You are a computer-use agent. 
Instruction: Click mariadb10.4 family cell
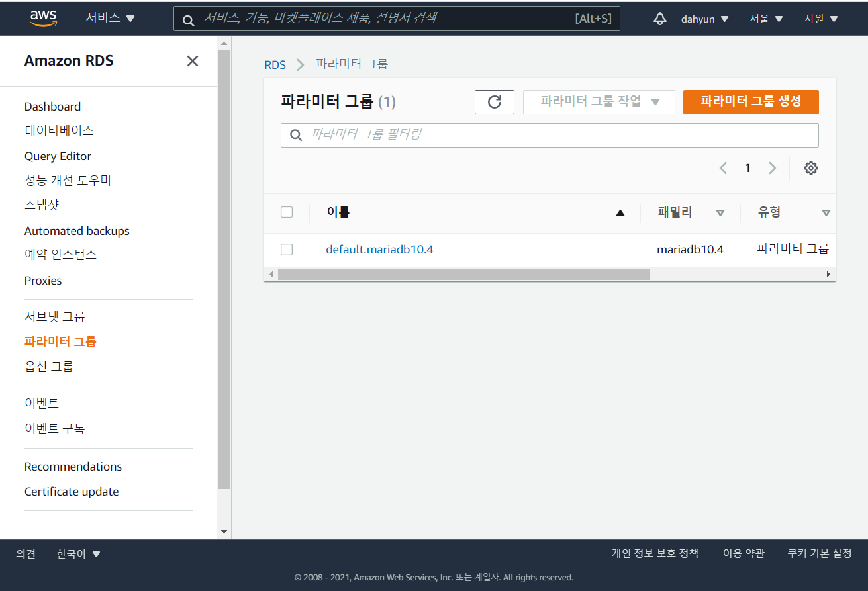[690, 250]
